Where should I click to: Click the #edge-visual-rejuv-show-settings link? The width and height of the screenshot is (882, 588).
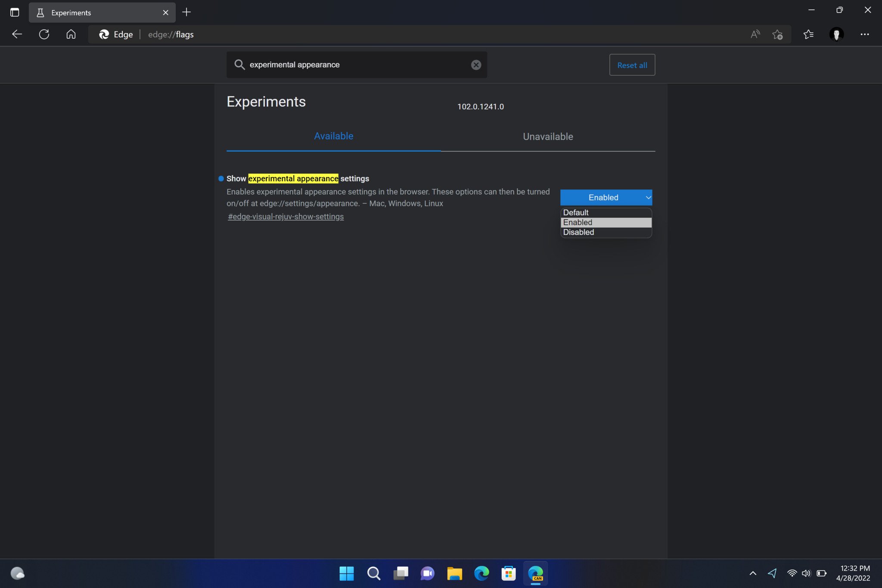click(x=285, y=216)
